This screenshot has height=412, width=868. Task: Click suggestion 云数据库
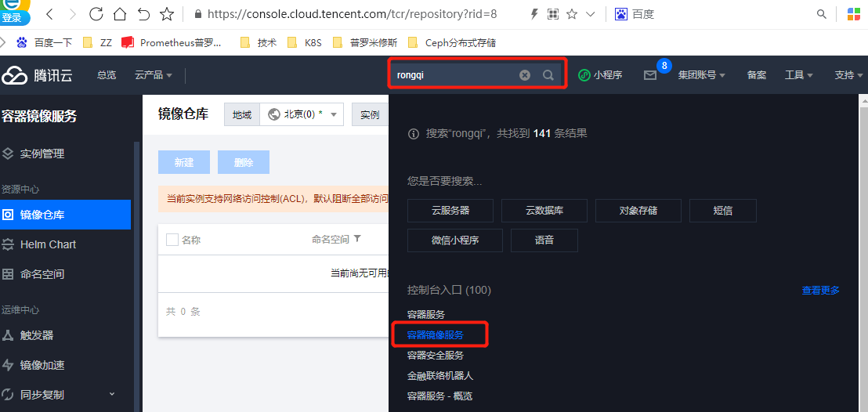(x=544, y=211)
